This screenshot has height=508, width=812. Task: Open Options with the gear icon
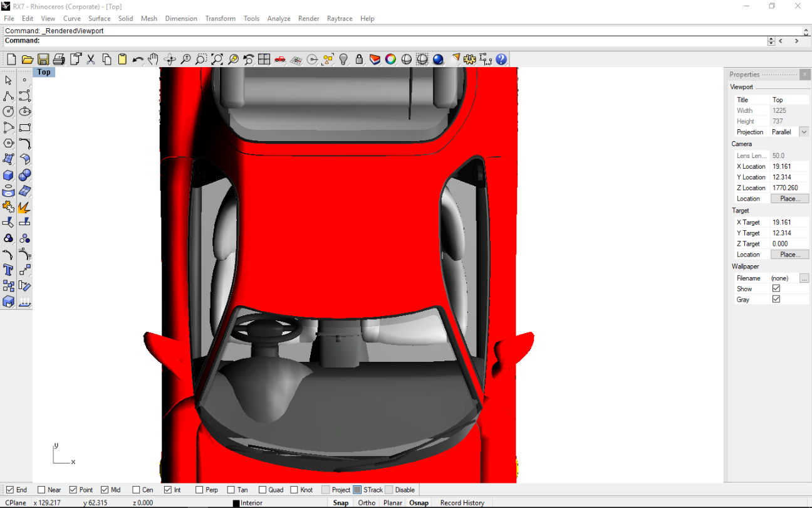click(x=470, y=60)
